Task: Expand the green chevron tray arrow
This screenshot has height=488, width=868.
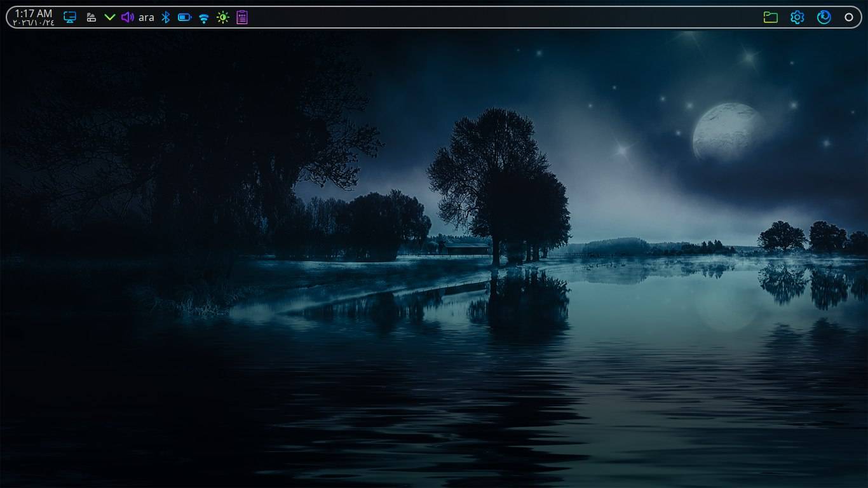Action: tap(110, 17)
